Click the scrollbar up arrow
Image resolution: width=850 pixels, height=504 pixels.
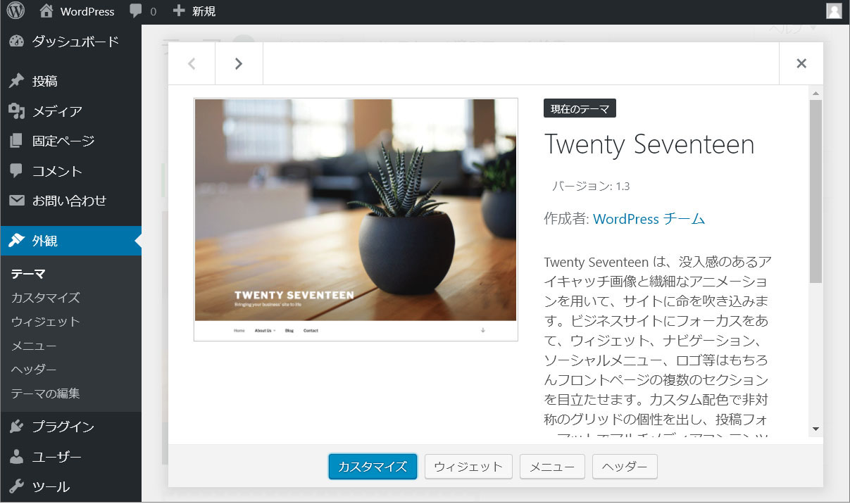pos(815,93)
